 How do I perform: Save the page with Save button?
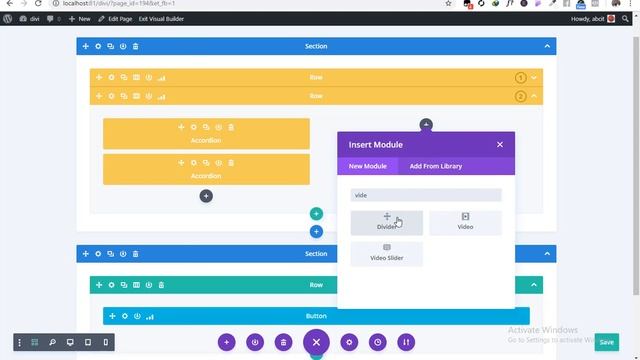point(607,342)
